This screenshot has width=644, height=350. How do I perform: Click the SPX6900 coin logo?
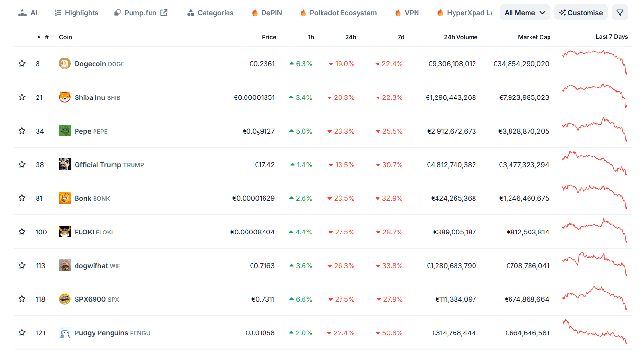[65, 299]
